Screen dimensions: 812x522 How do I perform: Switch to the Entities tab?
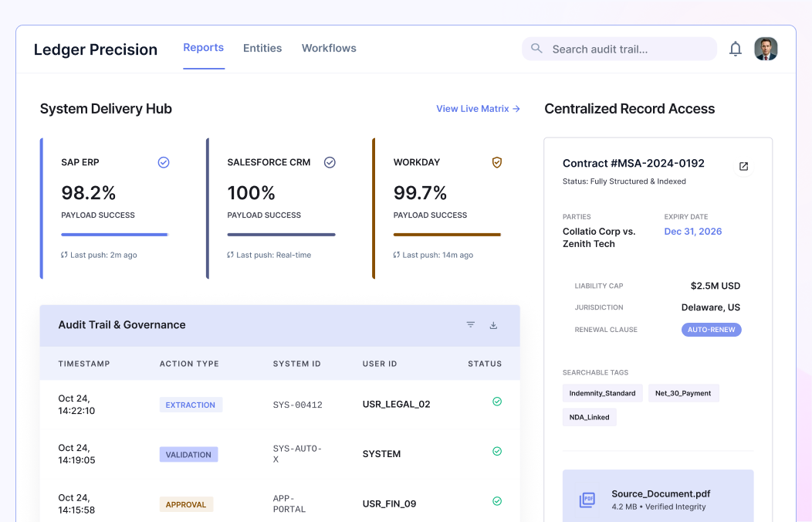pyautogui.click(x=262, y=48)
